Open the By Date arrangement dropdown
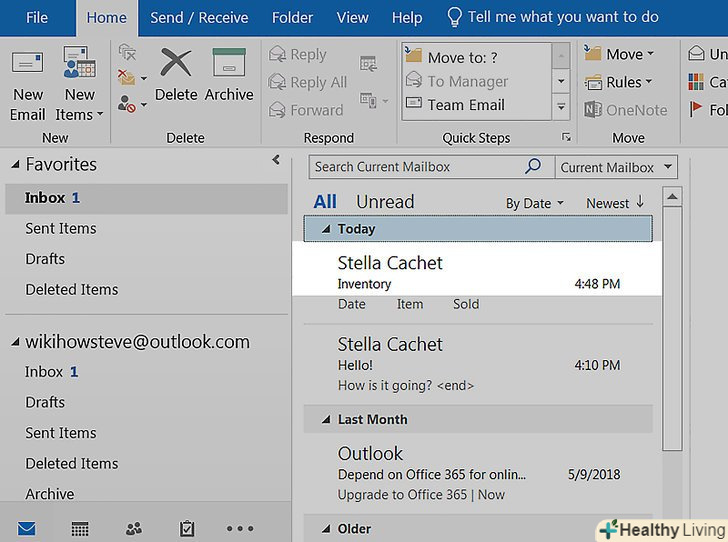The image size is (728, 542). pos(534,203)
